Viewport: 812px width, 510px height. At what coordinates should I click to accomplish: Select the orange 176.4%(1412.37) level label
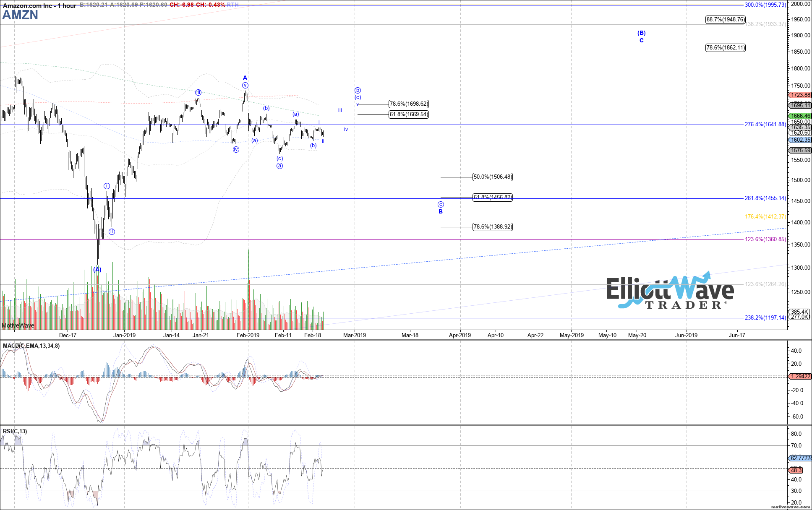tap(765, 217)
